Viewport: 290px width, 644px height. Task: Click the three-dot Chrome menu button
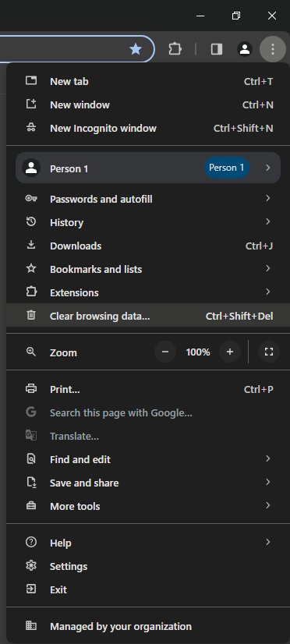tap(272, 49)
